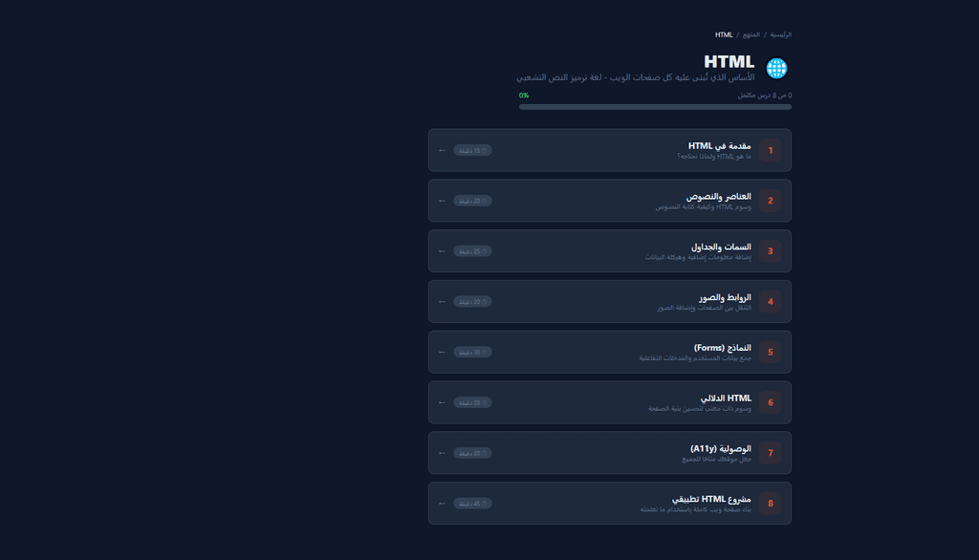Viewport: 979px width, 560px height.
Task: Click the course progress bar
Action: tap(655, 107)
